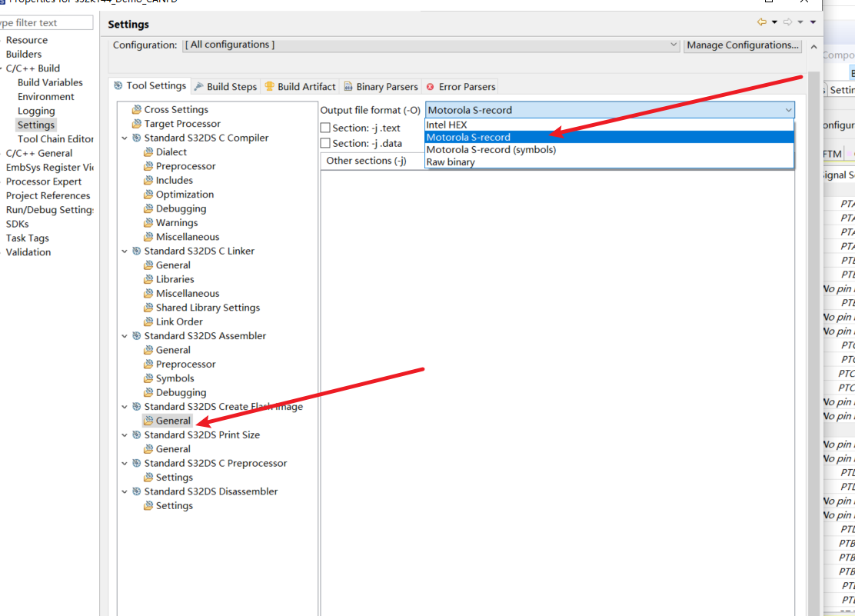
Task: Select Cross Settings tree item
Action: pyautogui.click(x=175, y=110)
